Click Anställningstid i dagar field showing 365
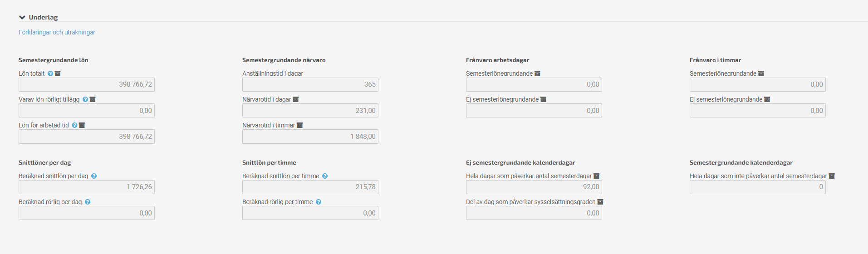Screen dimensions: 868x254 [310, 84]
